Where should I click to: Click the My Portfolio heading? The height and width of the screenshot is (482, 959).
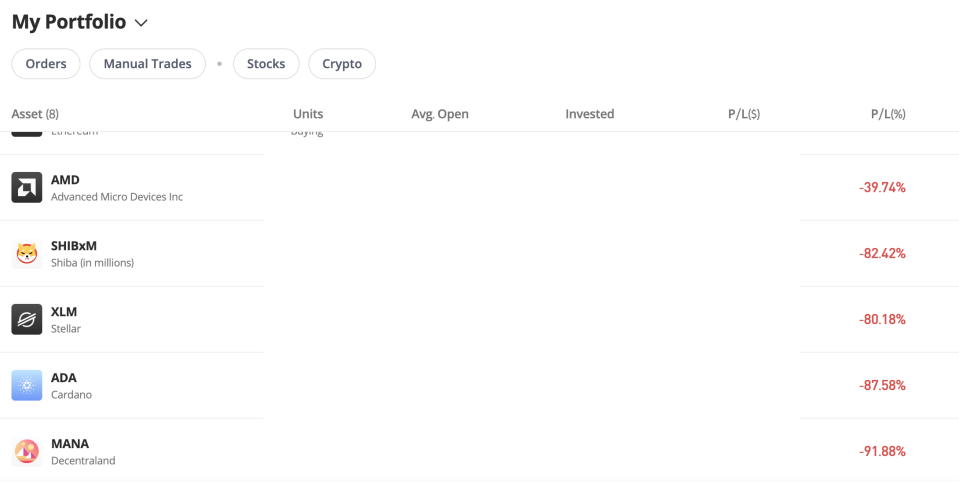(68, 22)
